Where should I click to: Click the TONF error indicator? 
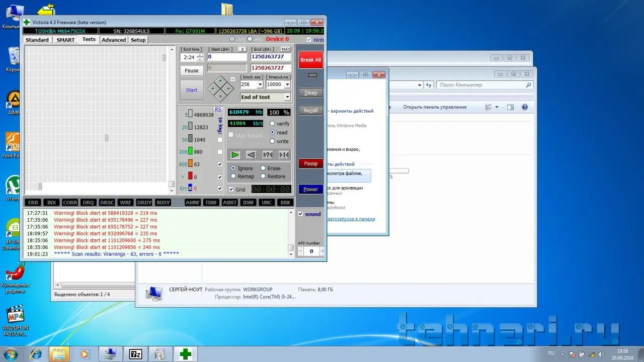pos(211,202)
